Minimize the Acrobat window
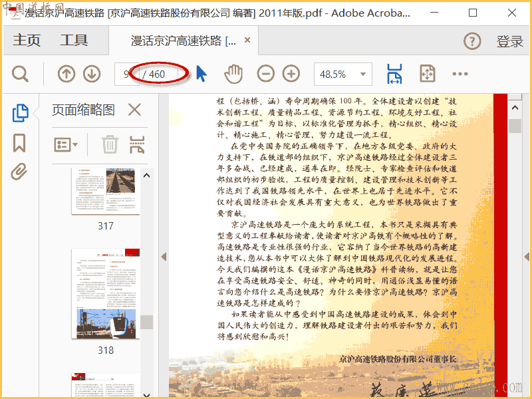This screenshot has height=399, width=532. [434, 13]
